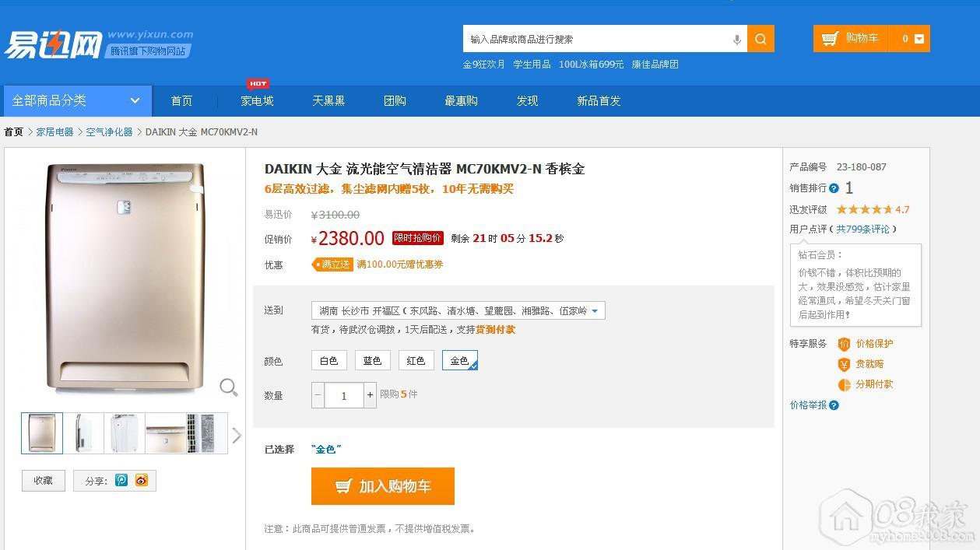Open the 共799条评论 reviews link
The height and width of the screenshot is (550, 980).
coord(864,229)
